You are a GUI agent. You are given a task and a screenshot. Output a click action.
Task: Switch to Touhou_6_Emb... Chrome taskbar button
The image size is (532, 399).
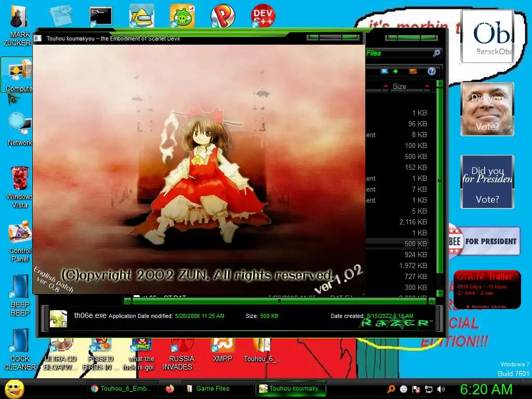(x=122, y=389)
